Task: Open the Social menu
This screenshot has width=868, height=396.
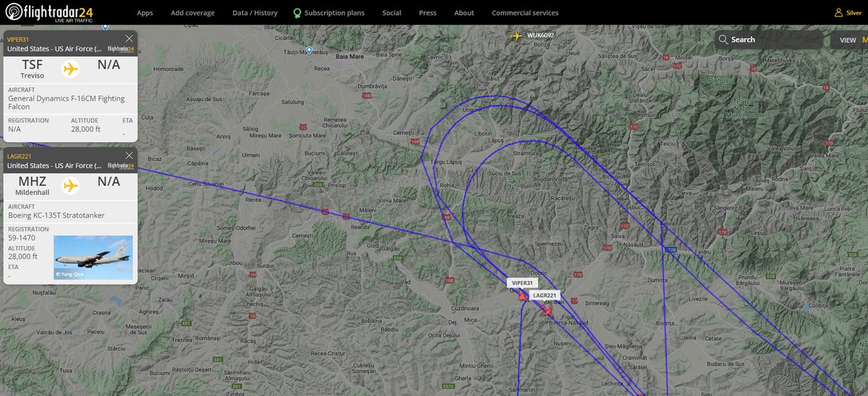Action: [x=391, y=13]
